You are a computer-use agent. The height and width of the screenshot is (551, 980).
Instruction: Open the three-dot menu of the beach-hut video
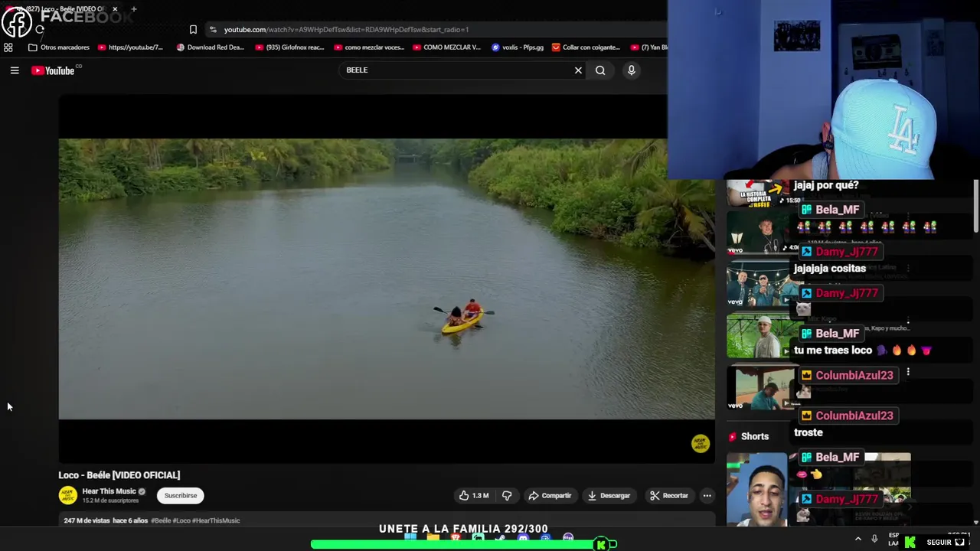(x=908, y=372)
